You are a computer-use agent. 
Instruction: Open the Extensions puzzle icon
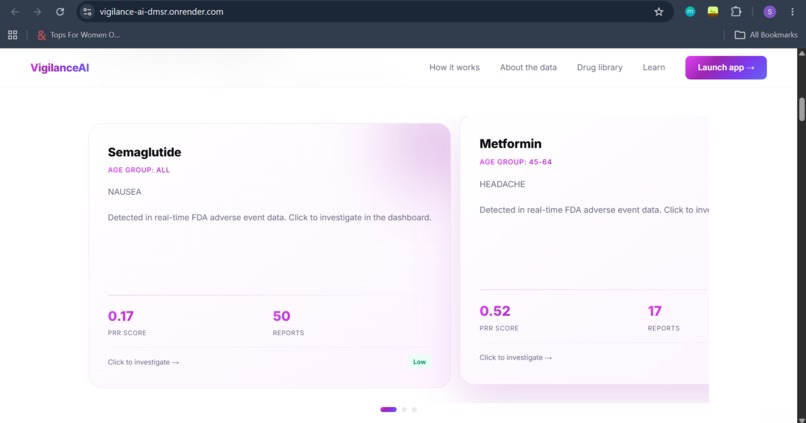(x=736, y=12)
